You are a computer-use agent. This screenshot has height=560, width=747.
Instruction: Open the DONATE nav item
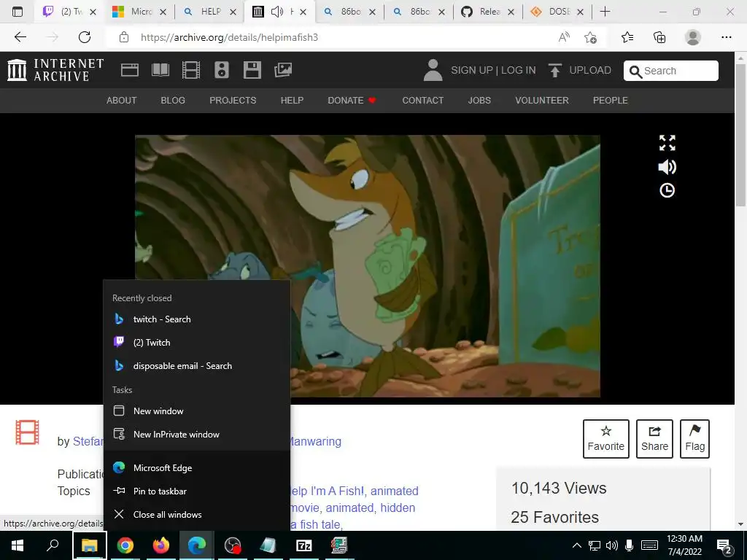click(x=352, y=101)
